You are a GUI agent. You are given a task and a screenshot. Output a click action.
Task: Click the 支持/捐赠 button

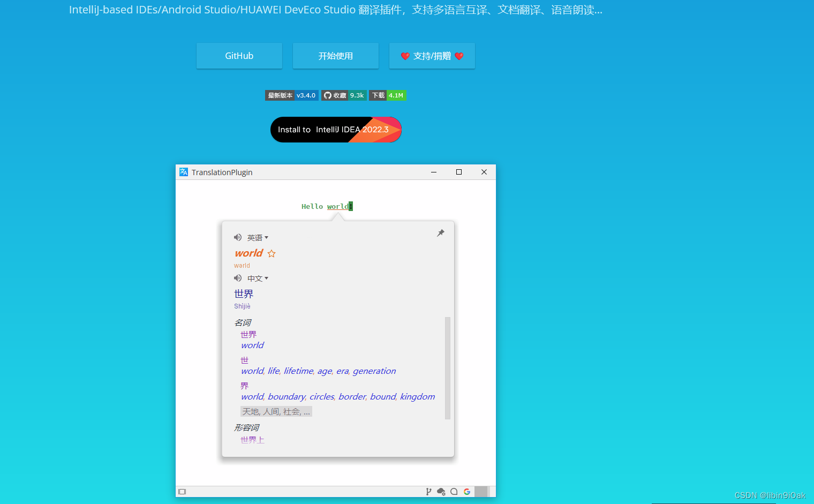pos(432,56)
